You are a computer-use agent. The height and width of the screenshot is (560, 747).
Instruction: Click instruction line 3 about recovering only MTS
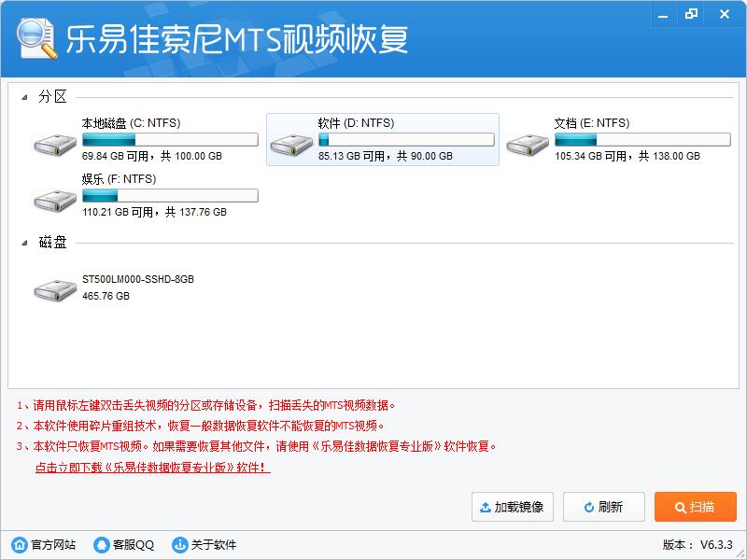point(257,447)
